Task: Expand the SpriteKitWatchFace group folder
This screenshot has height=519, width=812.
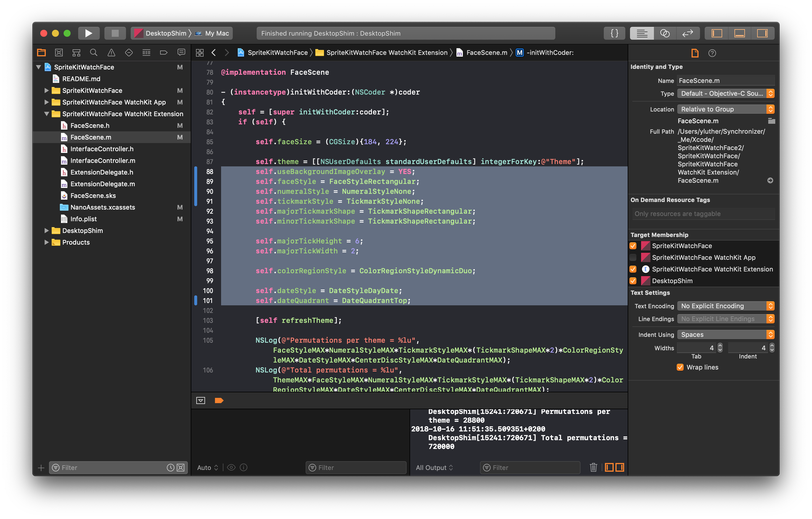Action: tap(47, 90)
